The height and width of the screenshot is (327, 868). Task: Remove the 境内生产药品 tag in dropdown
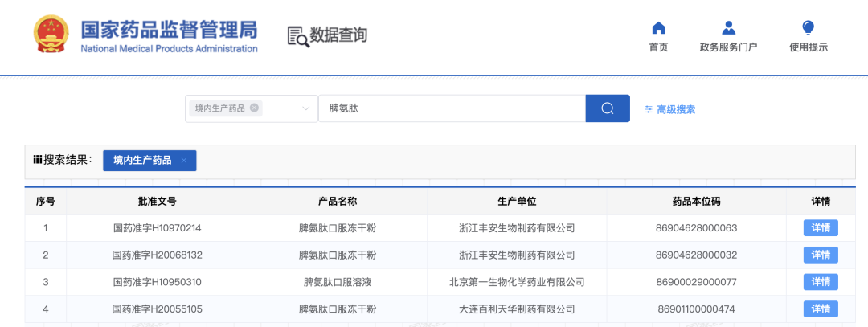254,108
